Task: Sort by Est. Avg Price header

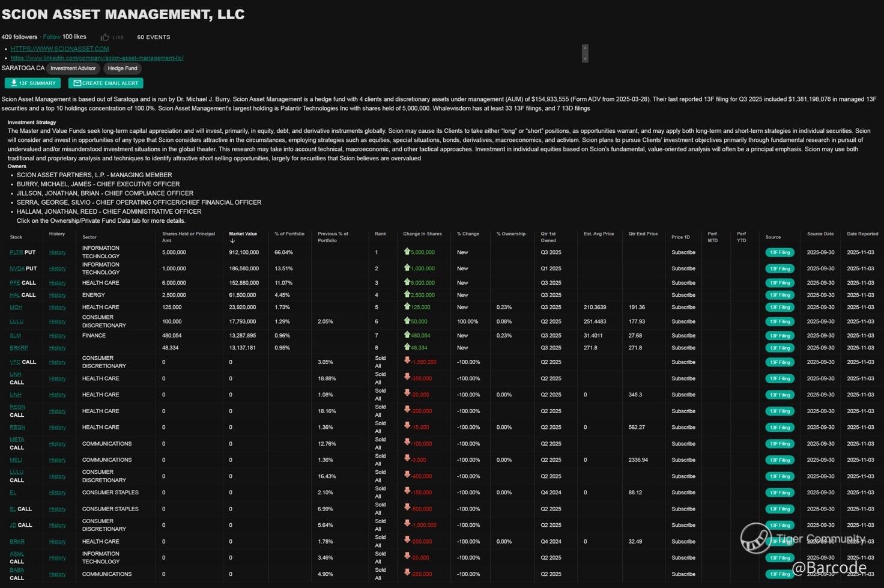Action: [x=599, y=234]
